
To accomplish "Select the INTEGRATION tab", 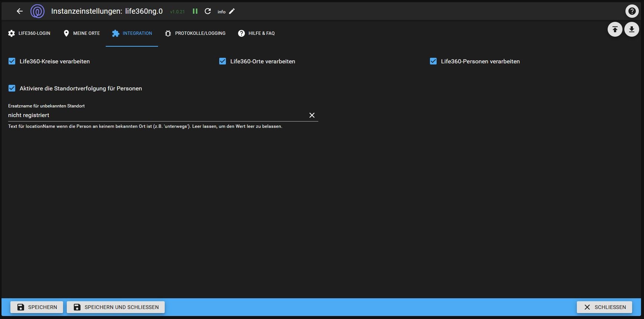I will click(x=132, y=33).
